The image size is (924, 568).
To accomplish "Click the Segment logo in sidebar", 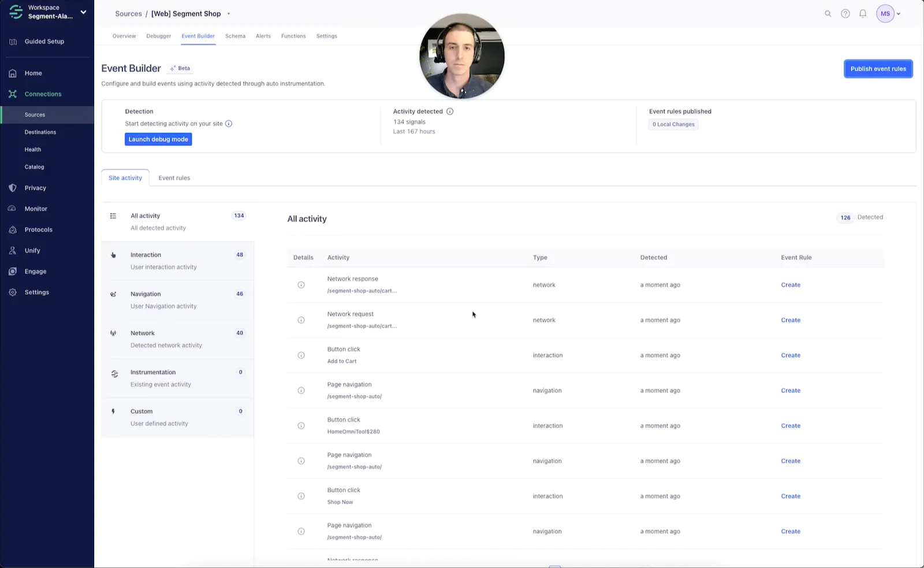I will [x=16, y=12].
